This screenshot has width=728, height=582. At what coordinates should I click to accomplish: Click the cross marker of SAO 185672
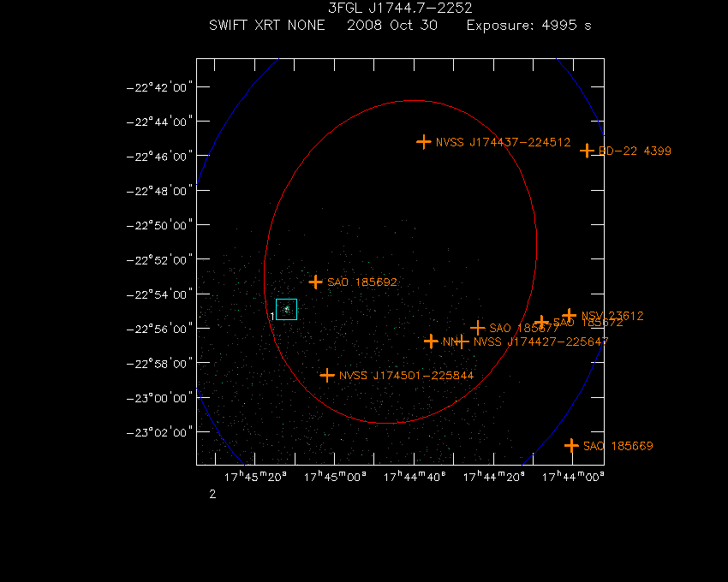541,322
